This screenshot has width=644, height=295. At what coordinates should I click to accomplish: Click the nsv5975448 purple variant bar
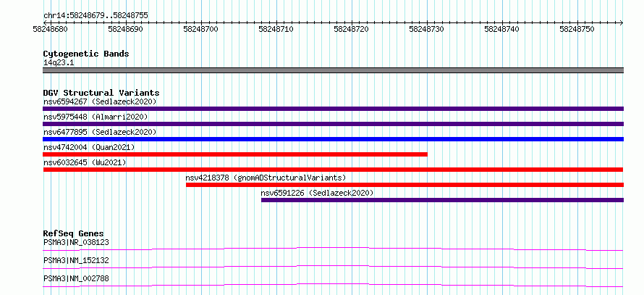pyautogui.click(x=333, y=124)
